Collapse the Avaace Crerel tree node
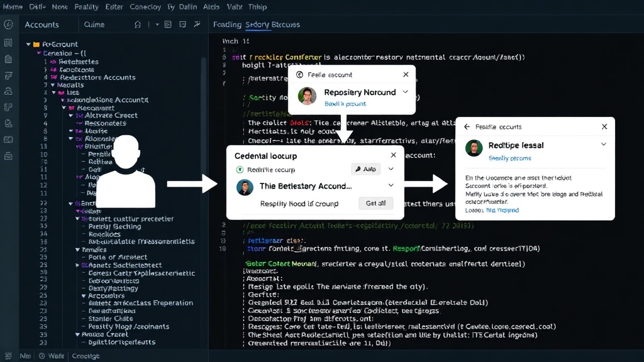Image resolution: width=644 pixels, height=362 pixels. (x=77, y=334)
